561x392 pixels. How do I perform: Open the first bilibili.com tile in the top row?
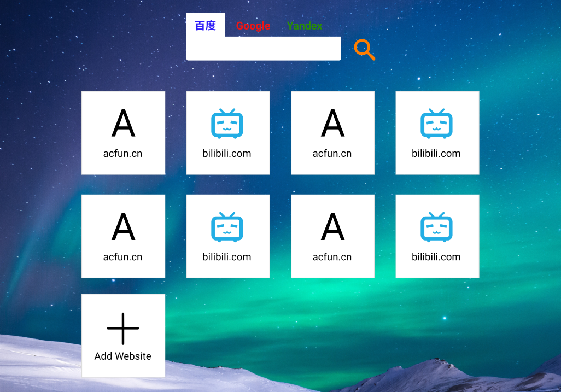(x=228, y=133)
